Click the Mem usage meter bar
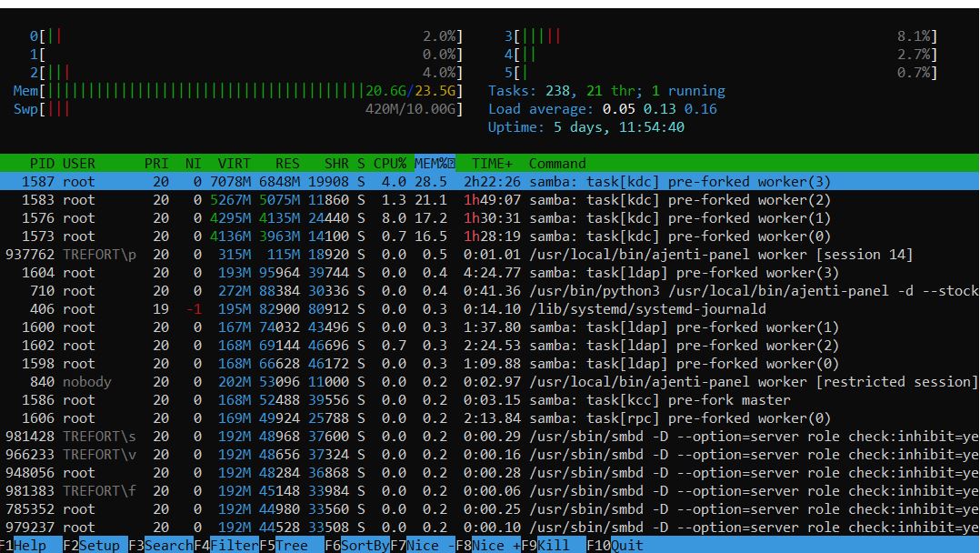 236,91
